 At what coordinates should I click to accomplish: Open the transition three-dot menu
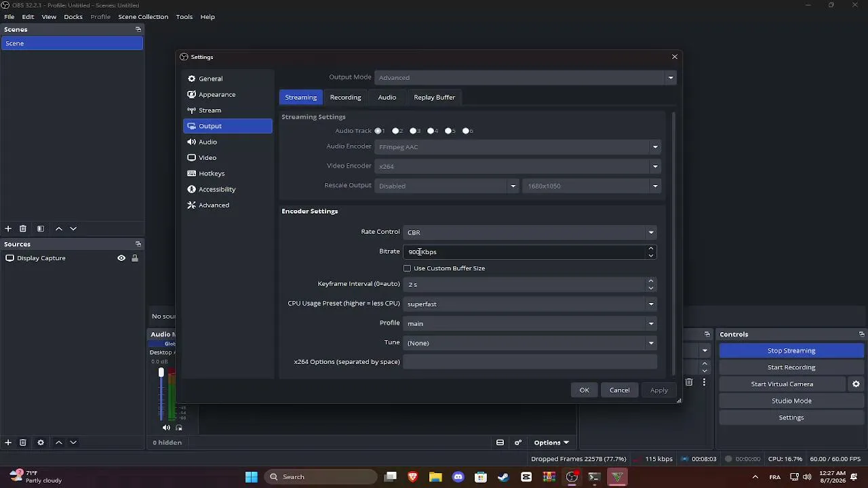coord(704,382)
